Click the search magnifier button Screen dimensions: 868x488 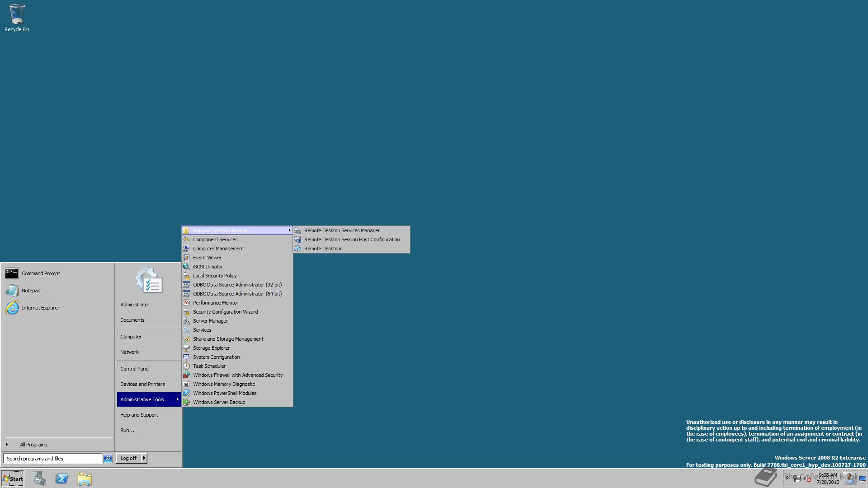point(108,459)
